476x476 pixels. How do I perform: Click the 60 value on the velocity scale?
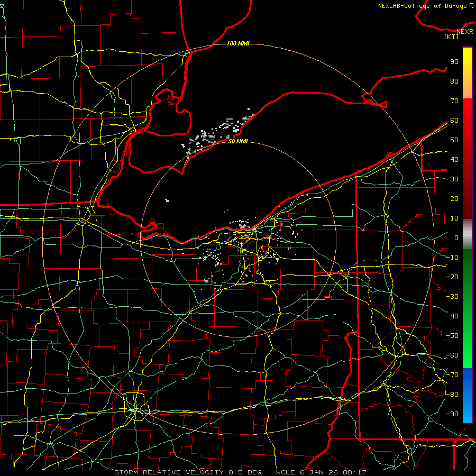click(454, 120)
